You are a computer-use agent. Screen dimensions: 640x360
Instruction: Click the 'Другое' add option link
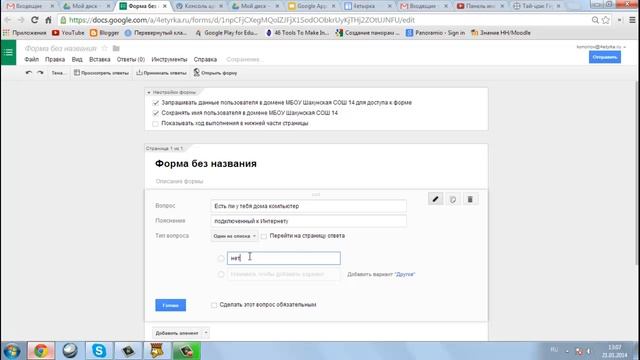point(405,274)
